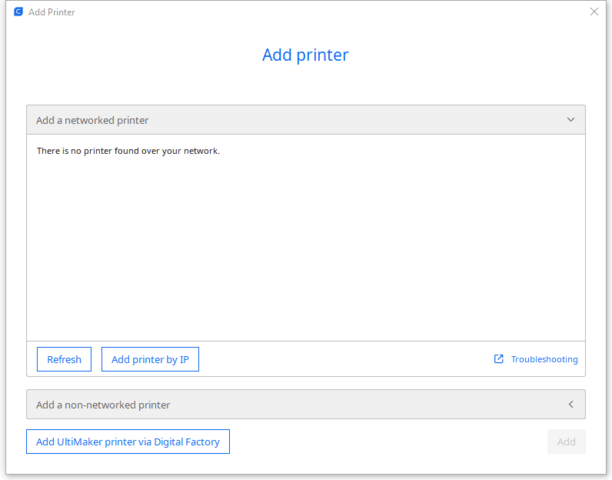Screen dimensions: 612x480
Task: Click the 'Add a non-networked printer' header label
Action: pyautogui.click(x=103, y=405)
